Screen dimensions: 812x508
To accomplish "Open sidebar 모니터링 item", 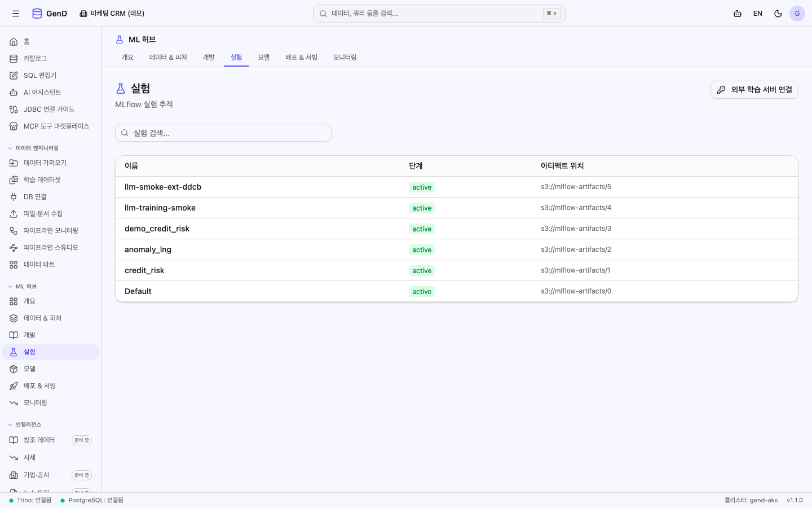I will pos(51,403).
